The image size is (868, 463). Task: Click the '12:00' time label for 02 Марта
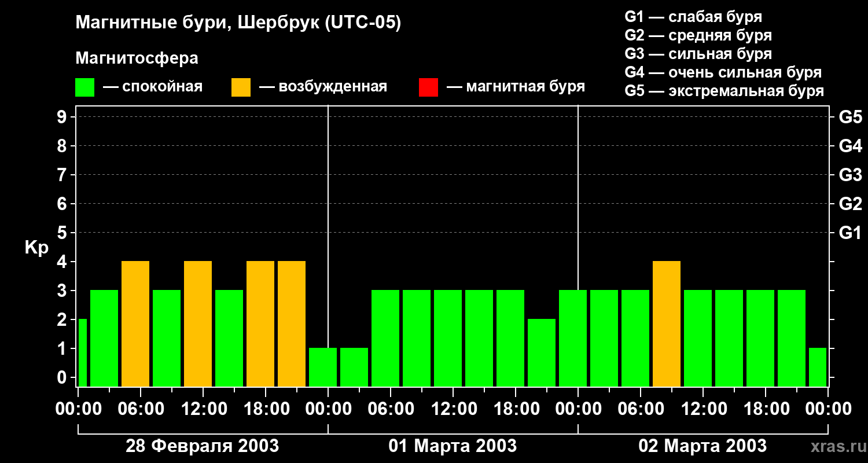click(703, 409)
